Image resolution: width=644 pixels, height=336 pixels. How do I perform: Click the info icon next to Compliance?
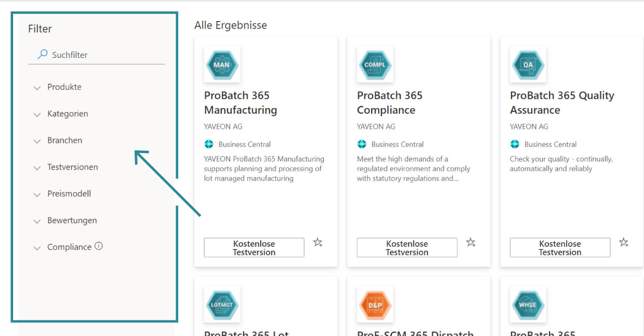pos(99,246)
